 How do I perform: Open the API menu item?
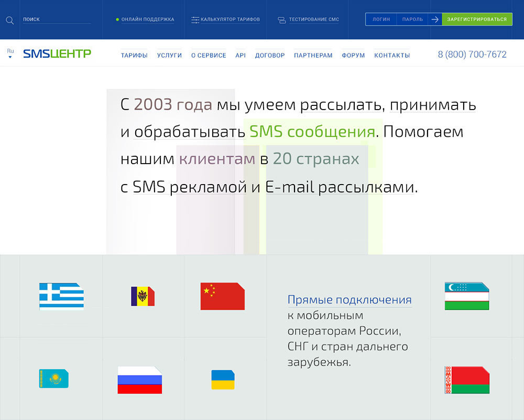tap(241, 55)
